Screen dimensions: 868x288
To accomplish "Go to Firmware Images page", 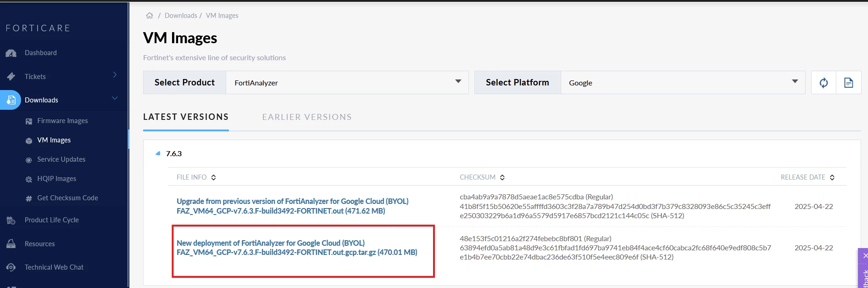I will (62, 121).
